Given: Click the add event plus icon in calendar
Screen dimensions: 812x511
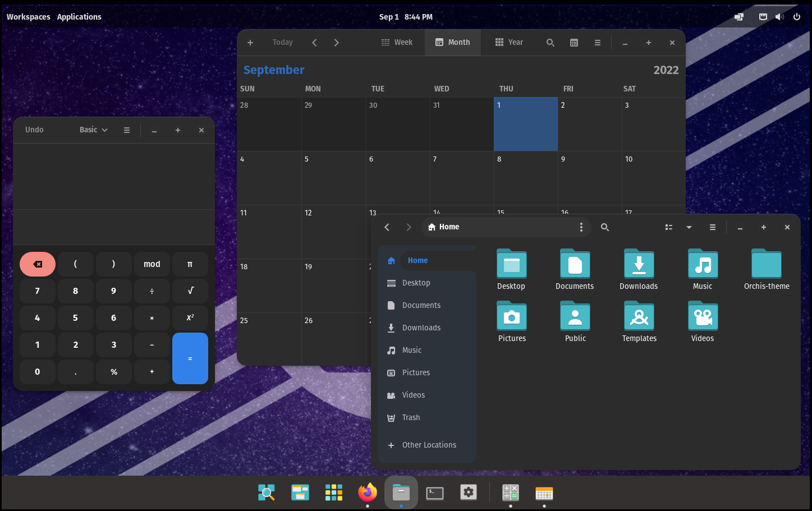Looking at the screenshot, I should 250,43.
